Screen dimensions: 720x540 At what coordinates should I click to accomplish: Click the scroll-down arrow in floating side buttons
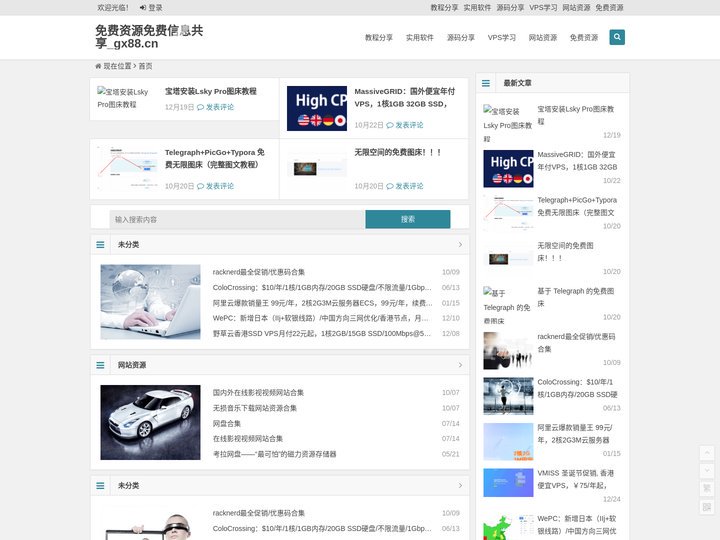click(x=707, y=471)
